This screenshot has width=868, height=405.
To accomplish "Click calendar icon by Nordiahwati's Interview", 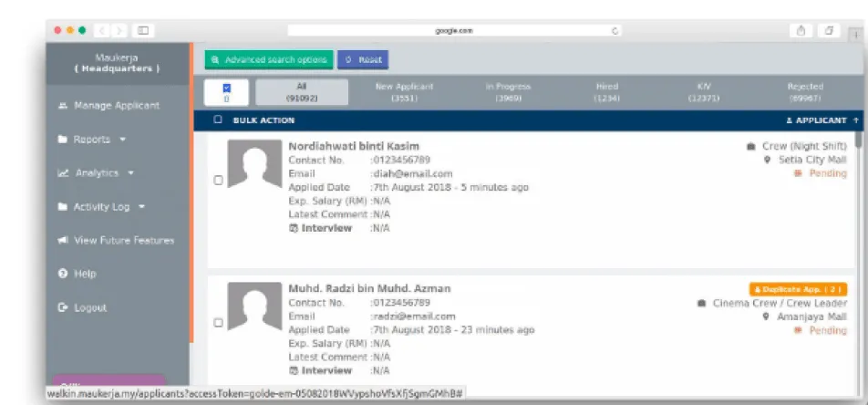I will click(x=294, y=228).
